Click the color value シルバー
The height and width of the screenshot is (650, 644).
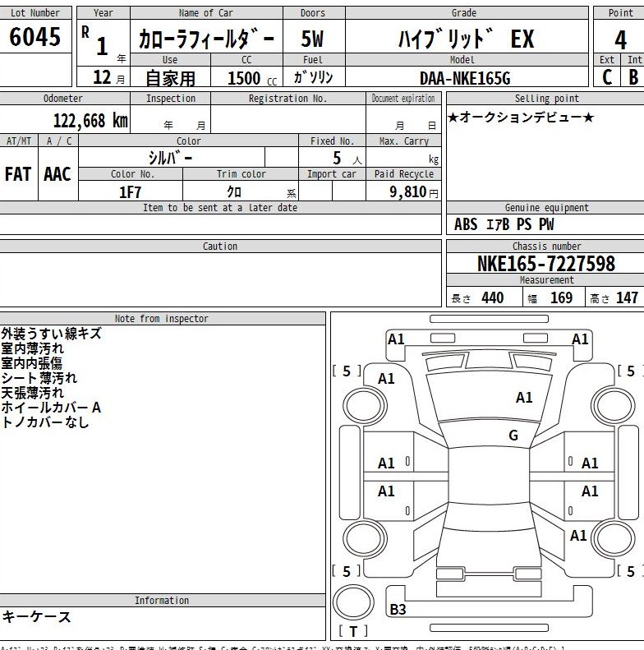(170, 158)
